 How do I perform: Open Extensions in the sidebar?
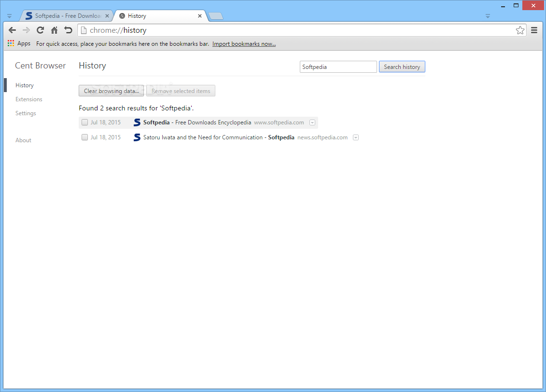pyautogui.click(x=29, y=99)
